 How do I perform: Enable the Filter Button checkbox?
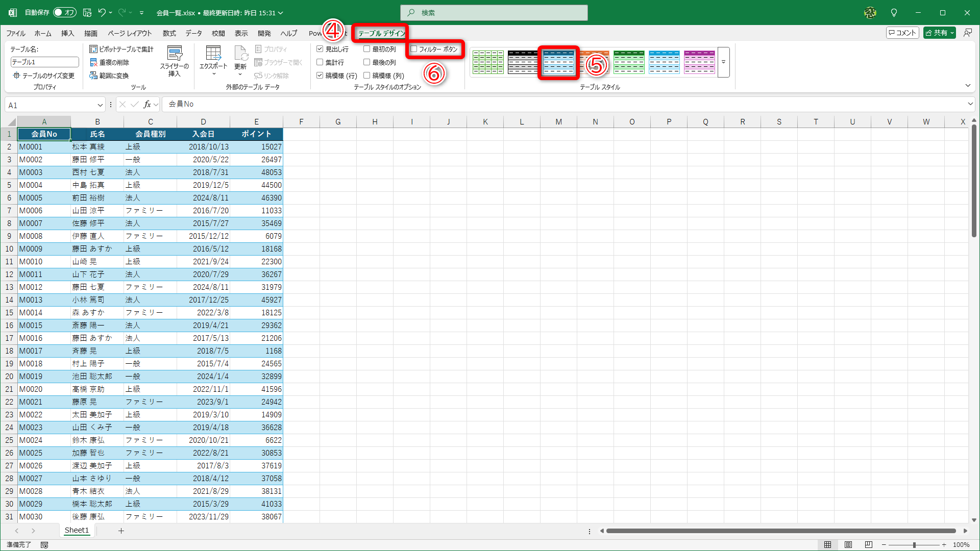pyautogui.click(x=414, y=49)
